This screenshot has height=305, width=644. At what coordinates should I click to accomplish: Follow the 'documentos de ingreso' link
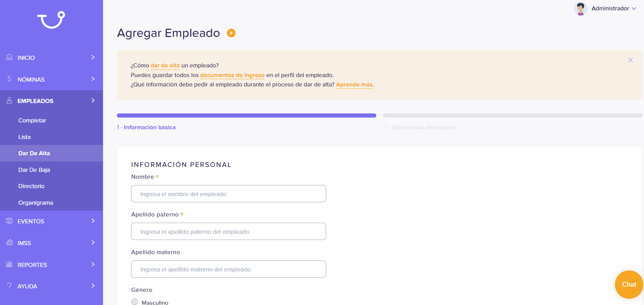pyautogui.click(x=232, y=75)
